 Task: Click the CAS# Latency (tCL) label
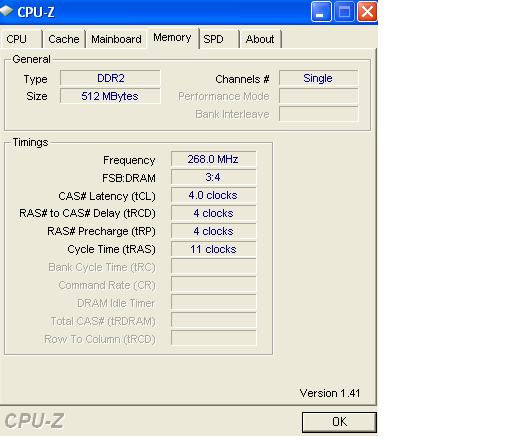tap(107, 196)
